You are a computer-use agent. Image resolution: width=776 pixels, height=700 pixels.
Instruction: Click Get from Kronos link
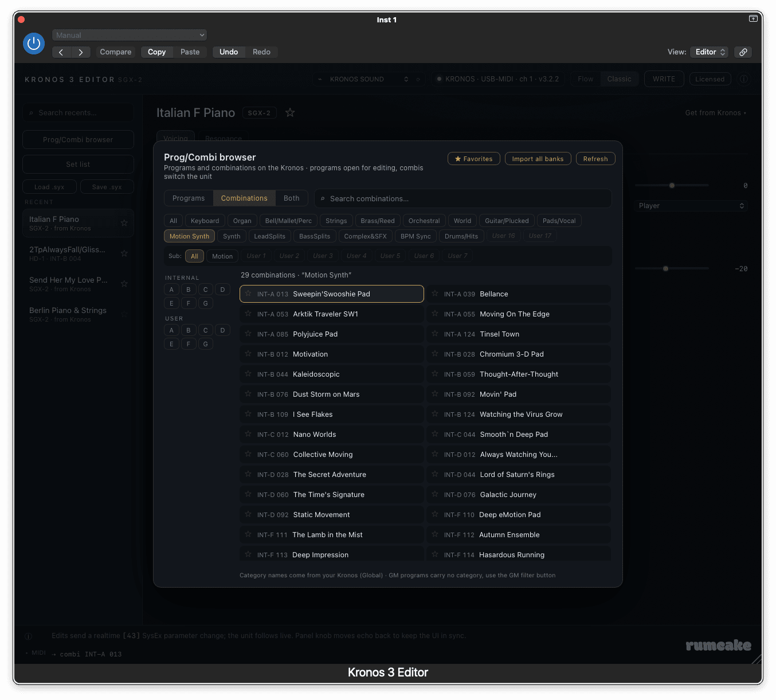pos(715,113)
